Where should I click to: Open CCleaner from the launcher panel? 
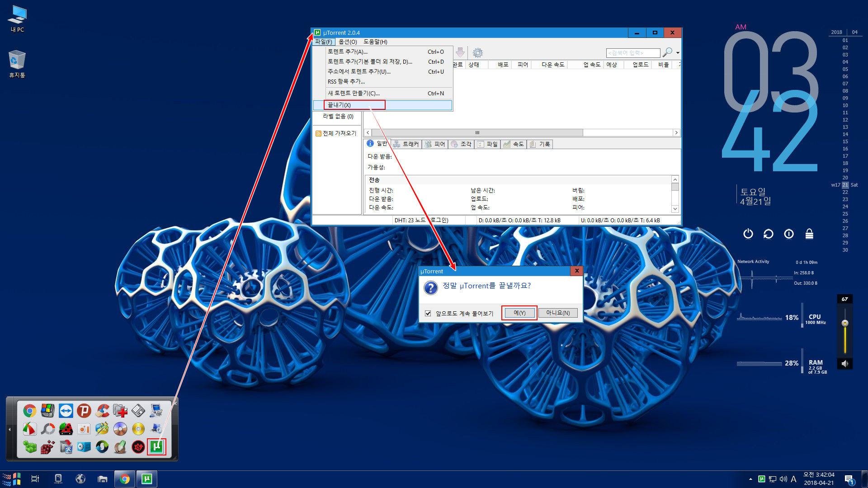point(102,411)
